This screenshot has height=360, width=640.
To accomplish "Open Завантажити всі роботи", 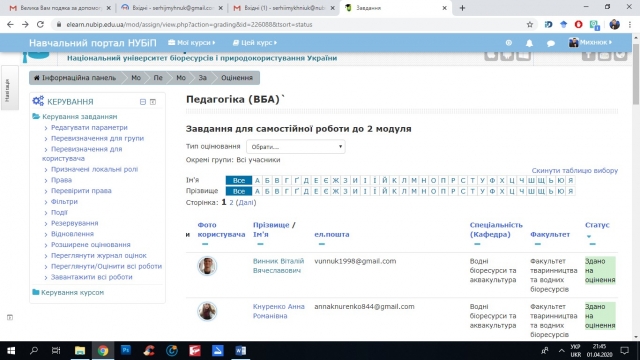I will click(x=91, y=277).
